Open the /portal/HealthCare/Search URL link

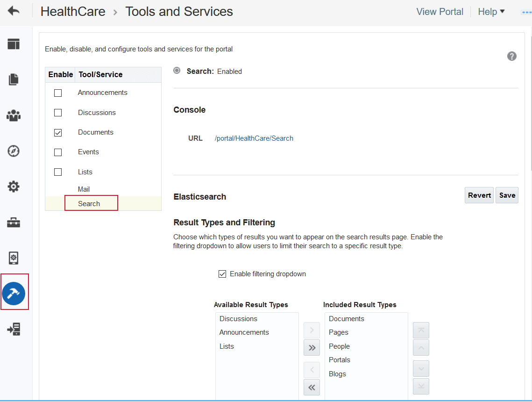point(254,138)
